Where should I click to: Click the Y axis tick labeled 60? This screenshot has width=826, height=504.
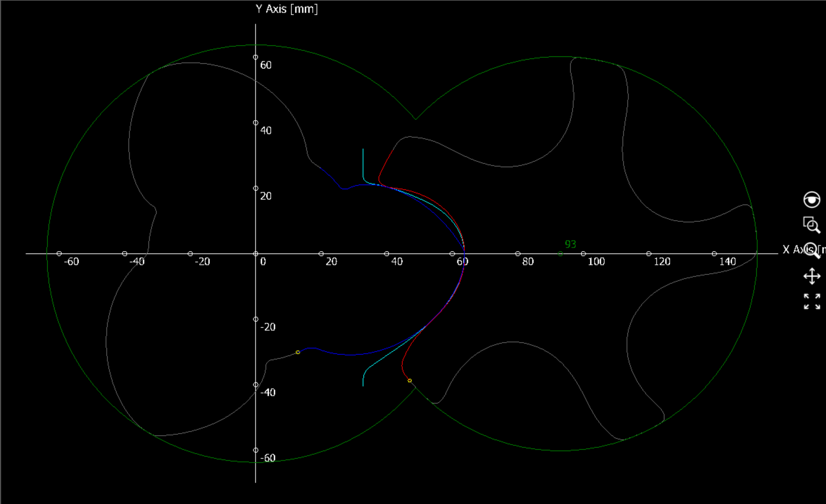pos(256,57)
